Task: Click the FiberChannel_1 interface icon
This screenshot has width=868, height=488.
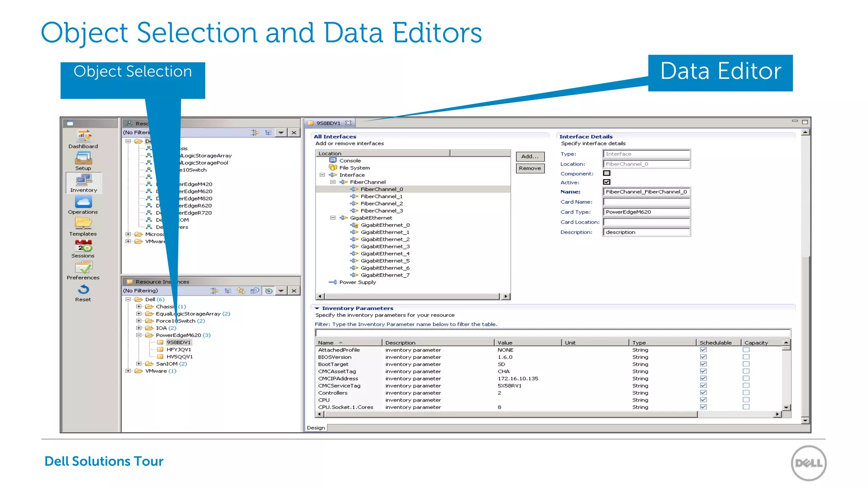Action: tap(354, 197)
